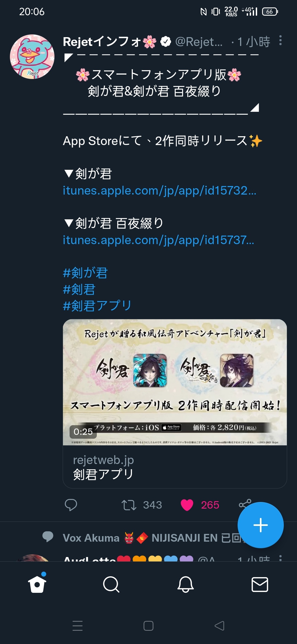Viewport: 297px width, 644px height.
Task: Play the 0:25 video thumbnail
Action: coord(175,382)
